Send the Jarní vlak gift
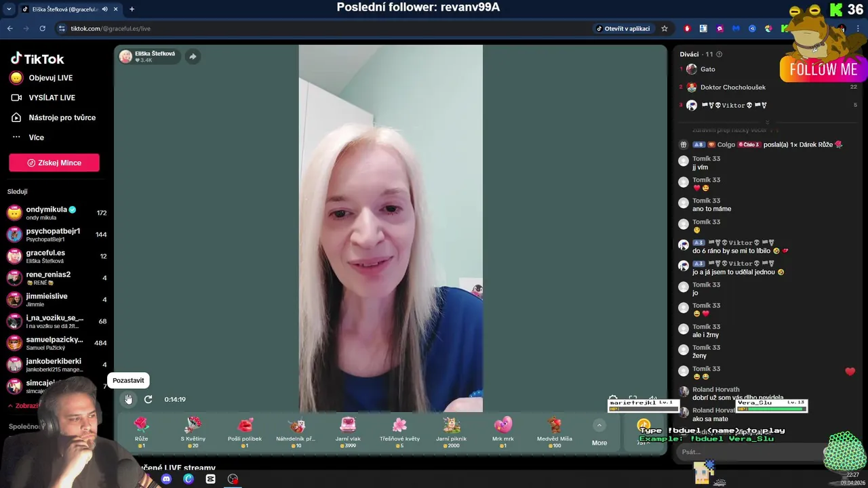 (x=348, y=432)
